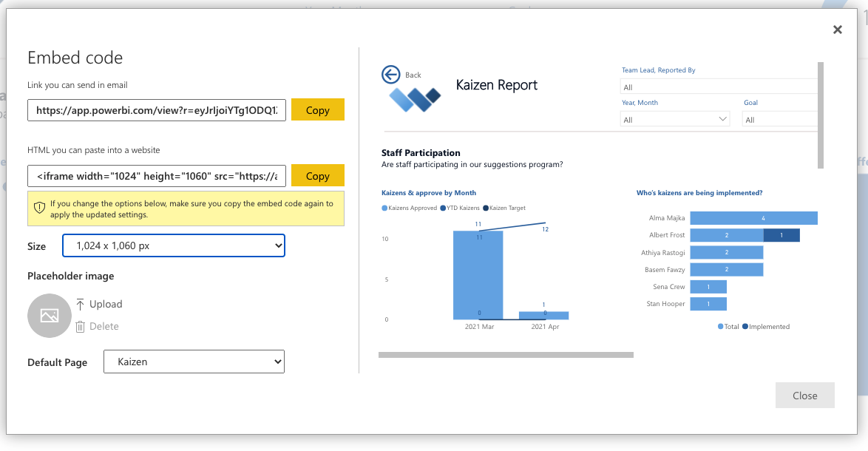Open the Size dropdown
Viewport: 868px width, 451px height.
pos(173,245)
